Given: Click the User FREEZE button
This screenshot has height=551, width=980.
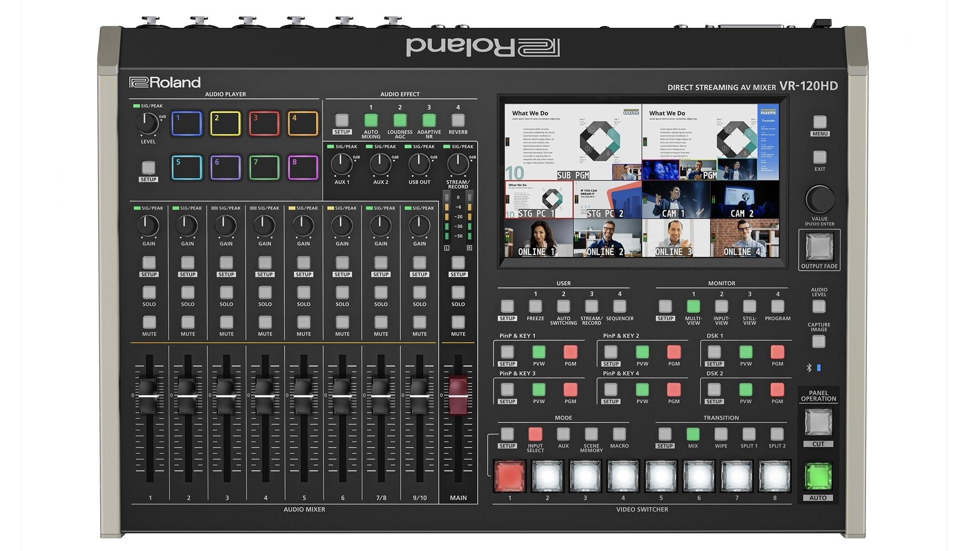Looking at the screenshot, I should click(535, 306).
